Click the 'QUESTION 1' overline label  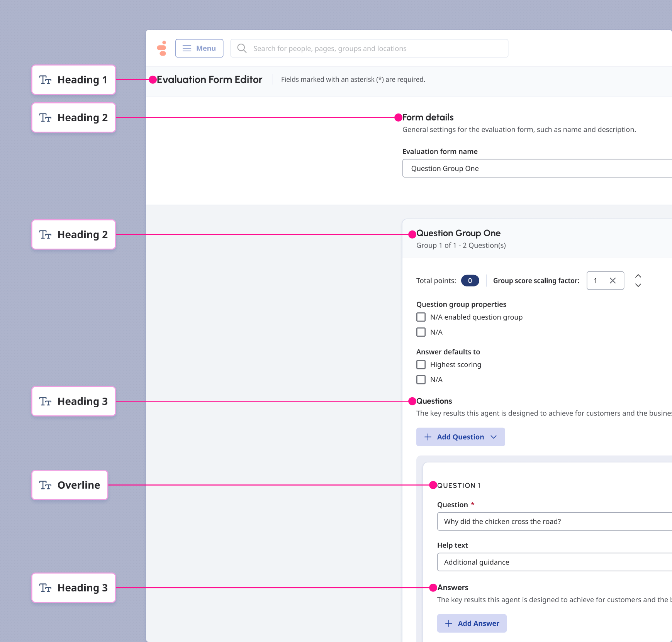[x=459, y=485]
